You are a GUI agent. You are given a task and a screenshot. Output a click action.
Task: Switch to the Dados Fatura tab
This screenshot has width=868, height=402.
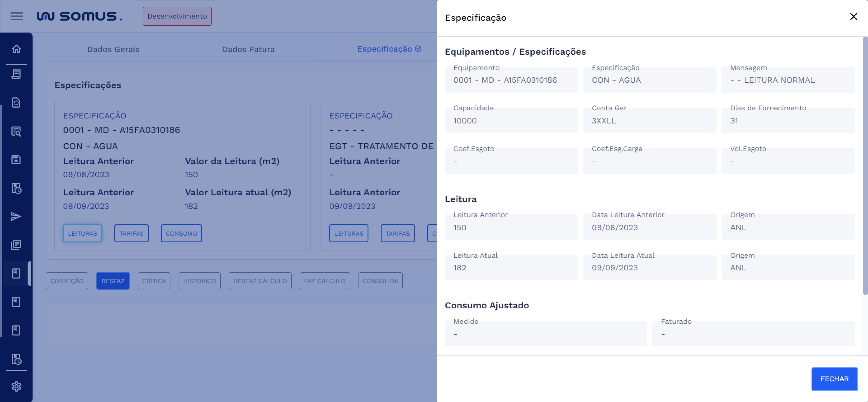coord(248,49)
